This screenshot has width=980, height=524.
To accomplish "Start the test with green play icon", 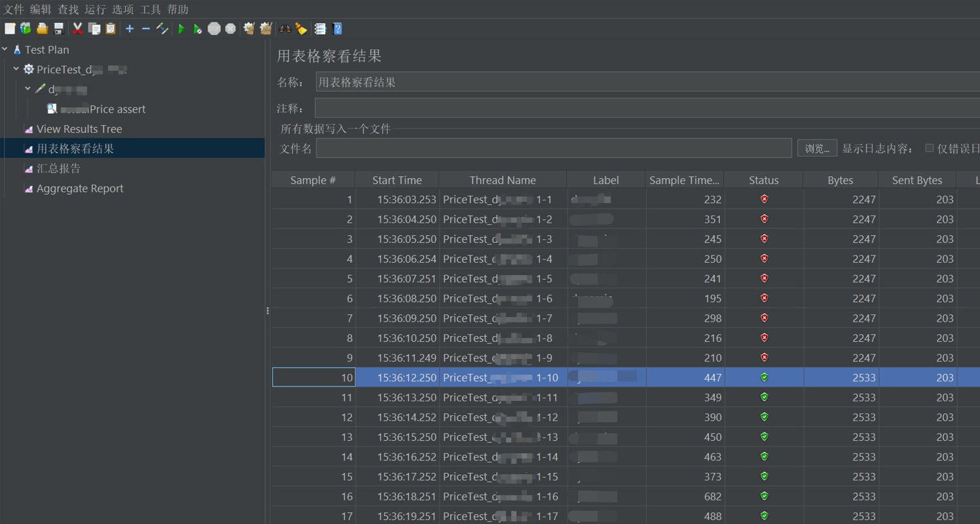I will (x=181, y=29).
